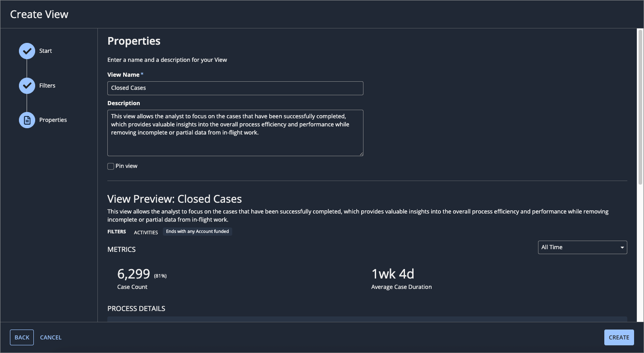Click the 'View Preview: Closed Cases' heading
This screenshot has height=353, width=644.
coord(175,199)
